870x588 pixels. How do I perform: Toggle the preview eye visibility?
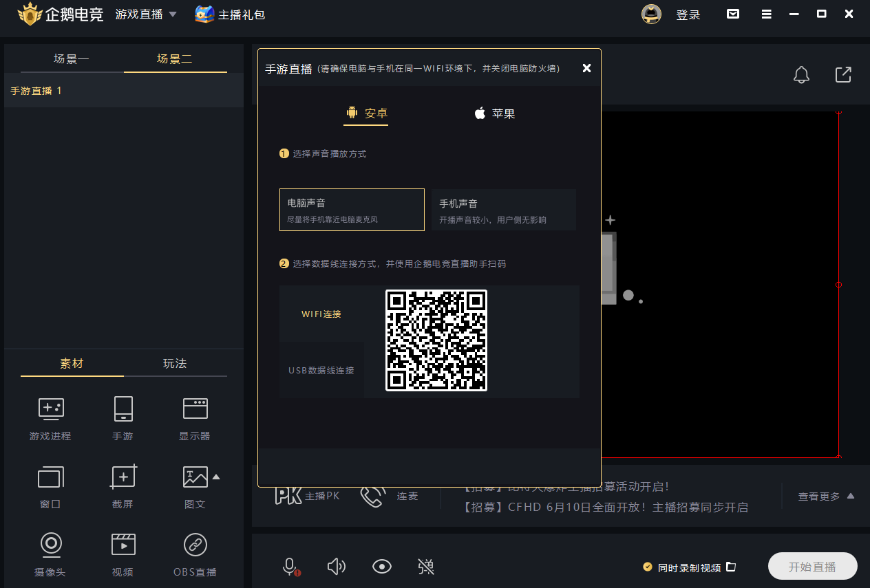coord(382,567)
